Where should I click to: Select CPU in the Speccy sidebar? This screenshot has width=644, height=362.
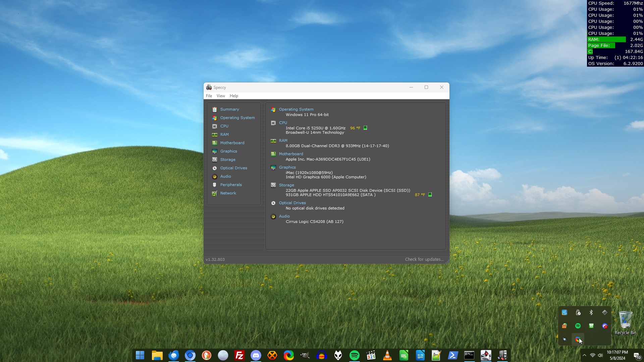224,126
